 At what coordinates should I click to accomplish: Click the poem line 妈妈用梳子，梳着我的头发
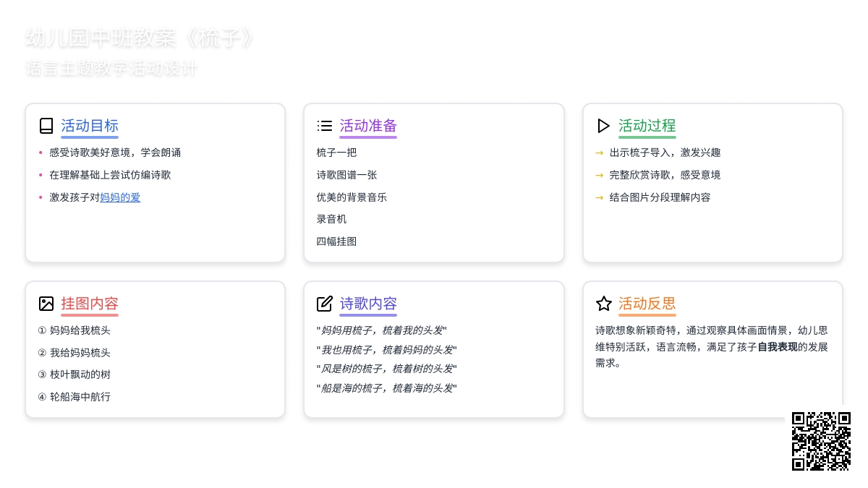tap(381, 330)
